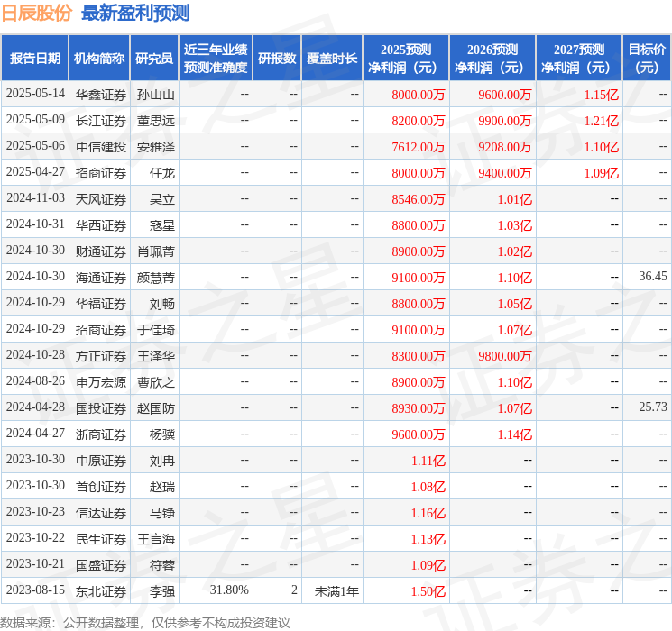The height and width of the screenshot is (631, 672).
Task: Click analyst name 孙山山
Action: pyautogui.click(x=155, y=95)
